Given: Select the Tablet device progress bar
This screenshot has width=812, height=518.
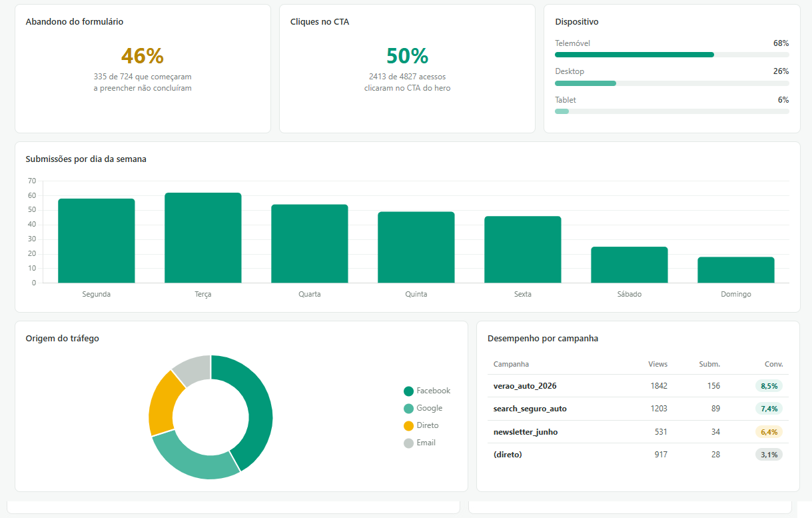Looking at the screenshot, I should click(x=672, y=111).
